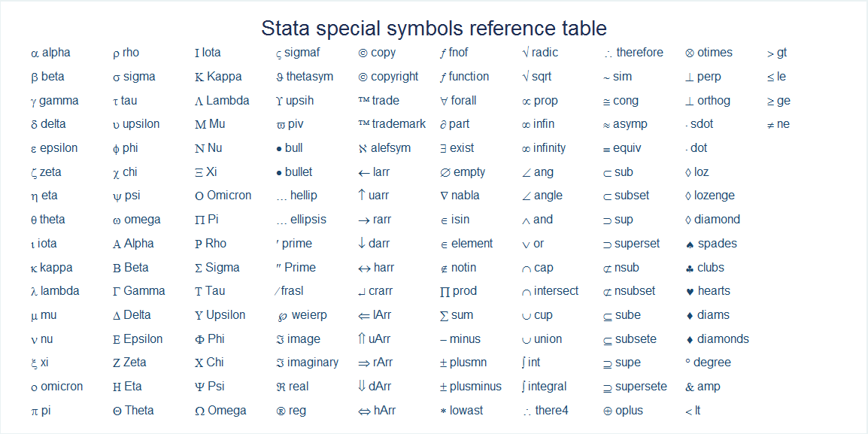The image size is (868, 434).
Task: Click the superset label text
Action: click(x=637, y=244)
